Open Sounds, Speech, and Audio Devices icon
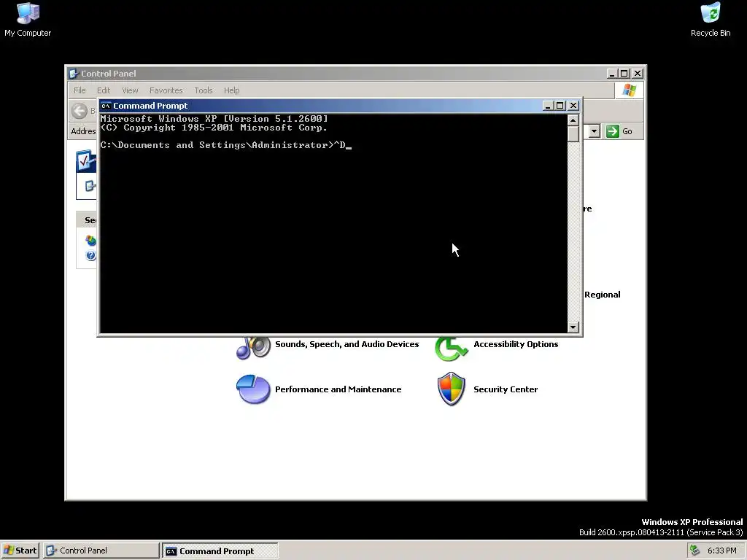Image resolution: width=747 pixels, height=560 pixels. click(253, 348)
